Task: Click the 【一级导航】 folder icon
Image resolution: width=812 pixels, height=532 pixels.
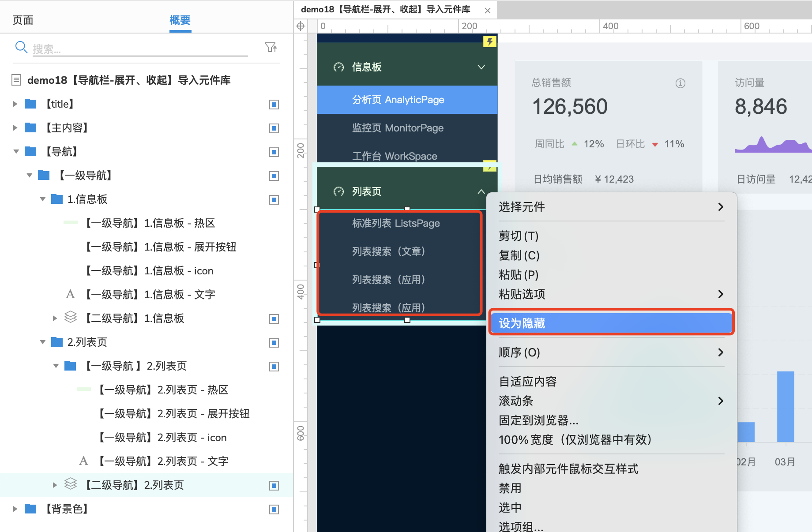Action: point(44,176)
